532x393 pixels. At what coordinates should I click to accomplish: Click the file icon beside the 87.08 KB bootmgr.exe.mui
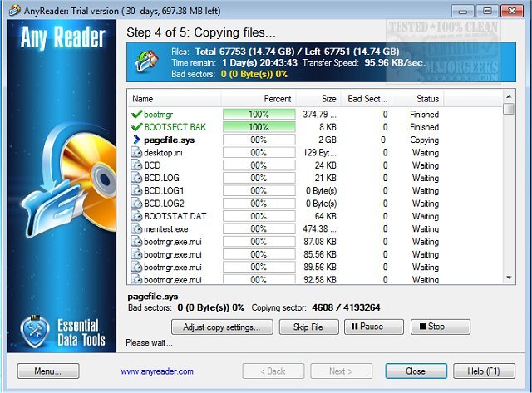pos(136,242)
